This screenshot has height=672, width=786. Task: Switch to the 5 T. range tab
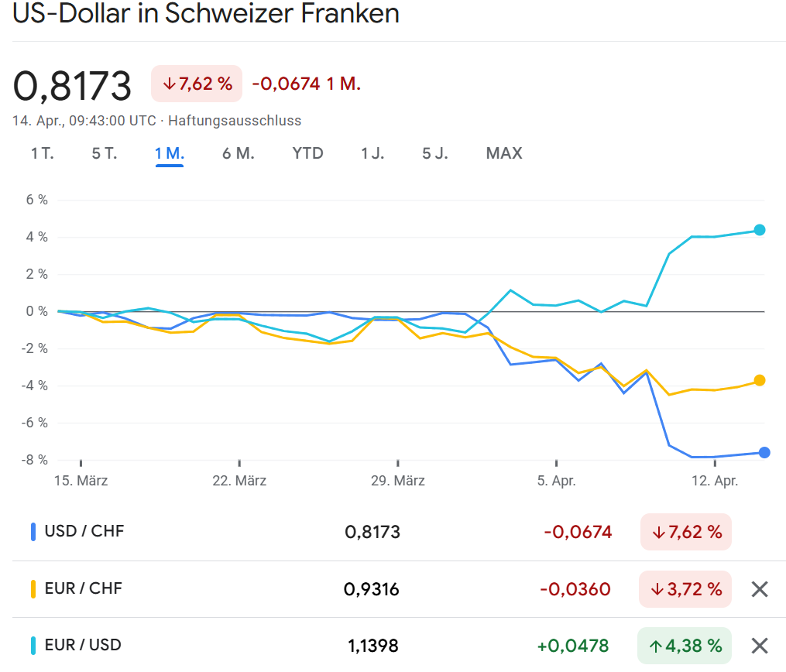[105, 153]
